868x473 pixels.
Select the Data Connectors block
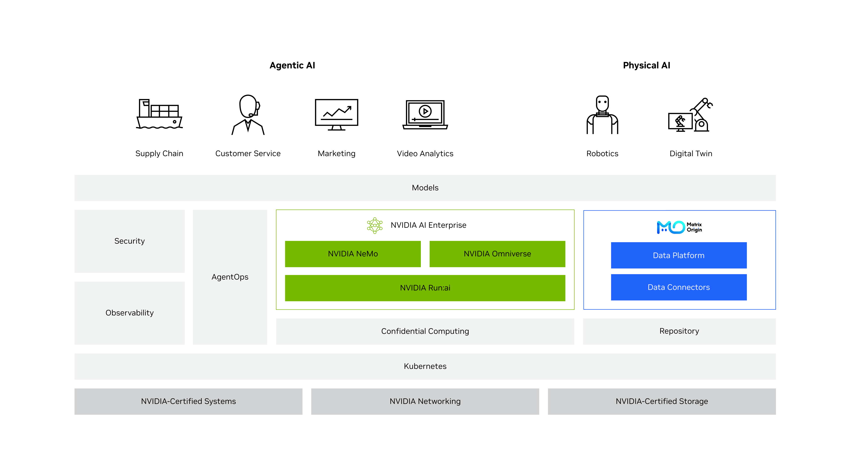(x=679, y=288)
